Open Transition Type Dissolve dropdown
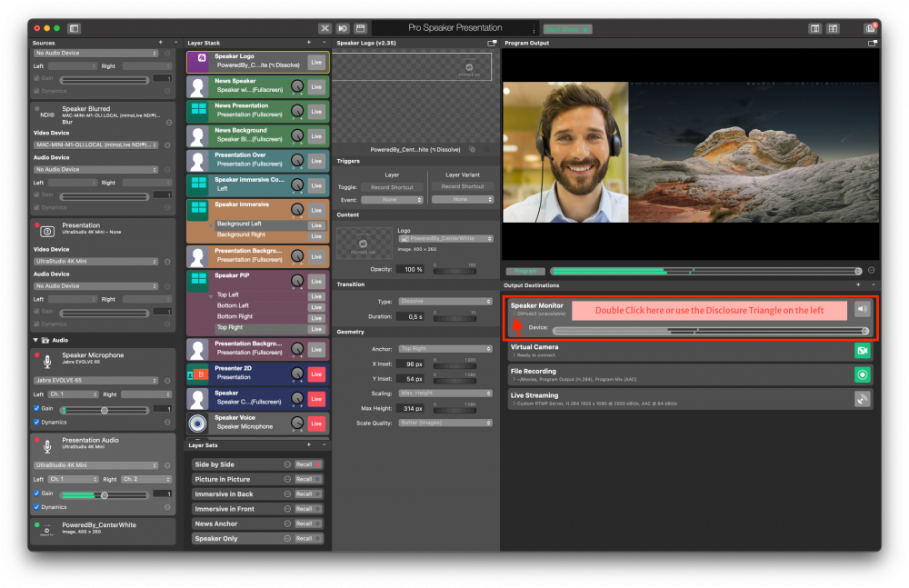 tap(445, 302)
